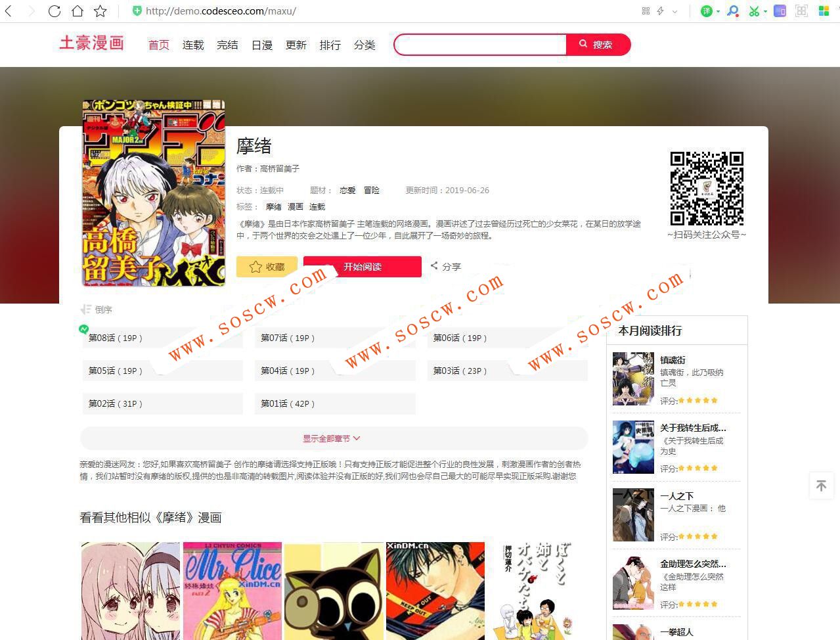The width and height of the screenshot is (840, 640).
Task: Click the QR code image
Action: coord(707,189)
